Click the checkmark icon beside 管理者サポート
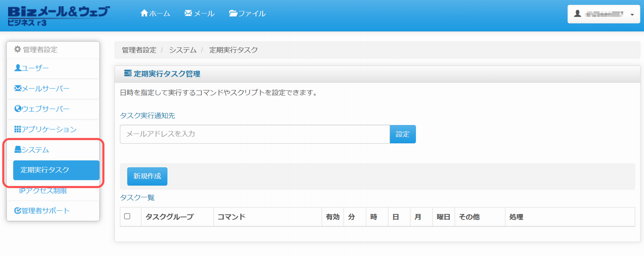The height and width of the screenshot is (256, 644). (18, 211)
